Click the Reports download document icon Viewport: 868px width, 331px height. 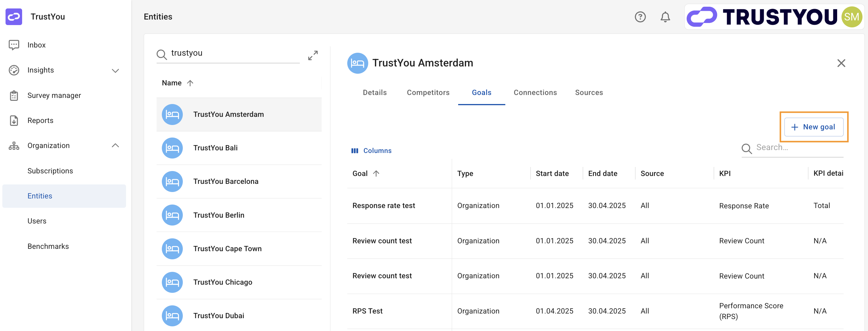[14, 120]
